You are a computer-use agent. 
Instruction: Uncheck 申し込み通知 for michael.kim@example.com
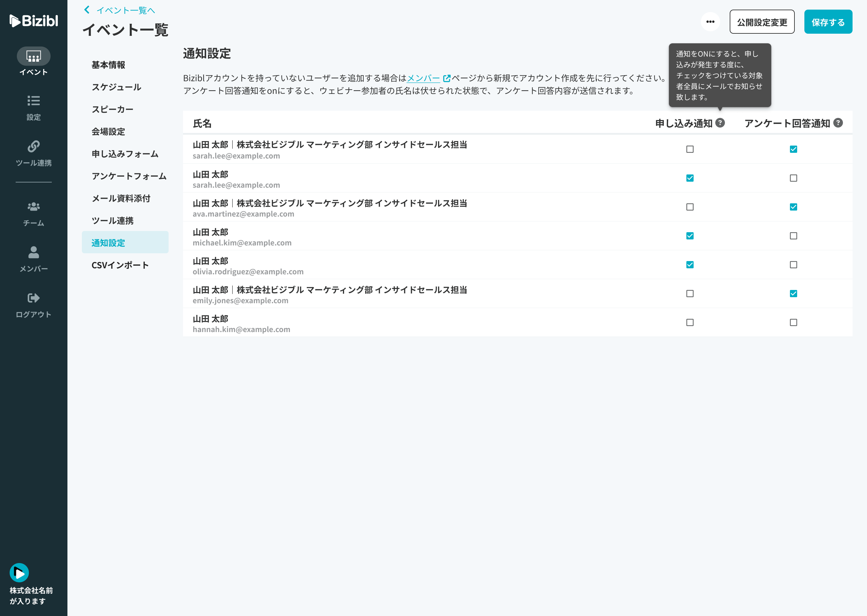[x=690, y=236]
